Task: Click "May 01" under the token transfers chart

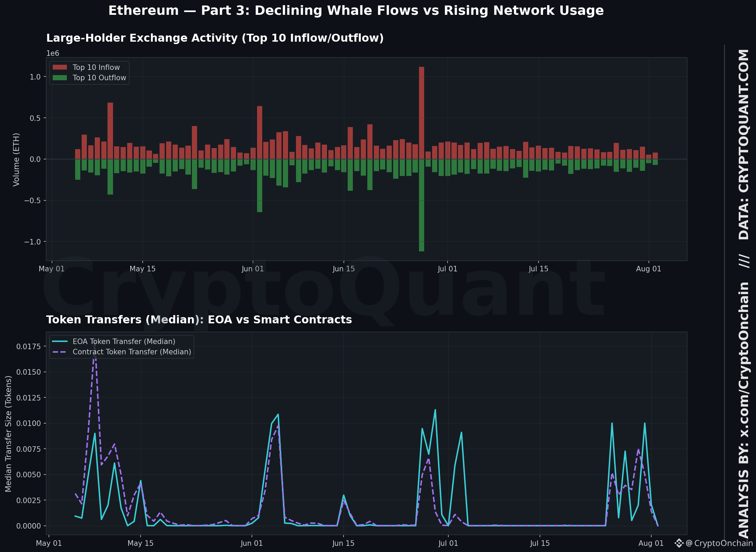Action: point(49,543)
